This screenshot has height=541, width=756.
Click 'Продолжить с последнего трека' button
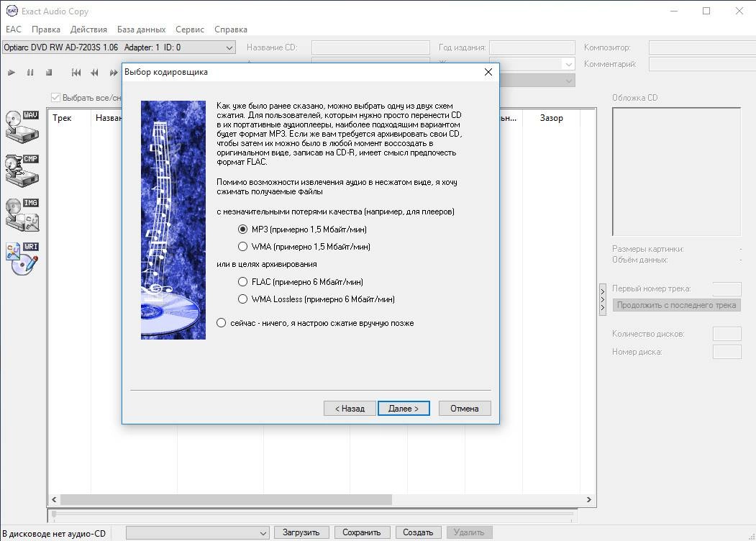pos(676,305)
